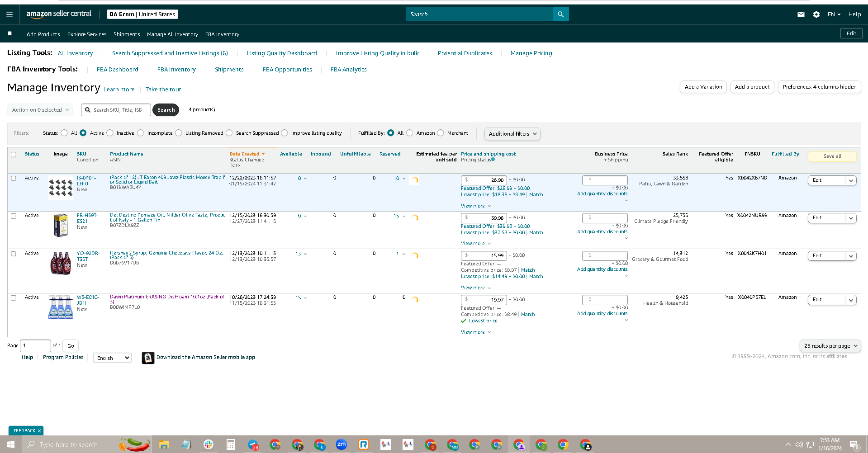Click the search magnifier button in header
868x453 pixels.
(560, 14)
